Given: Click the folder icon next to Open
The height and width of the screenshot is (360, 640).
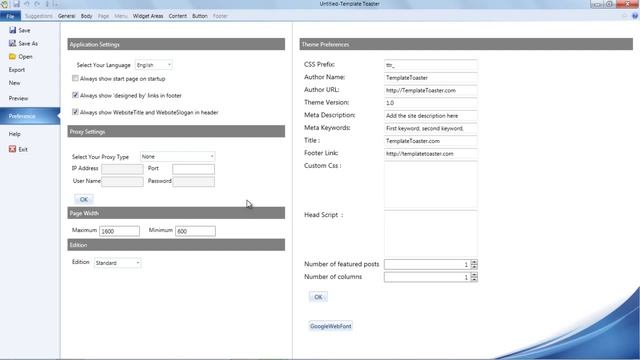Looking at the screenshot, I should tap(12, 56).
